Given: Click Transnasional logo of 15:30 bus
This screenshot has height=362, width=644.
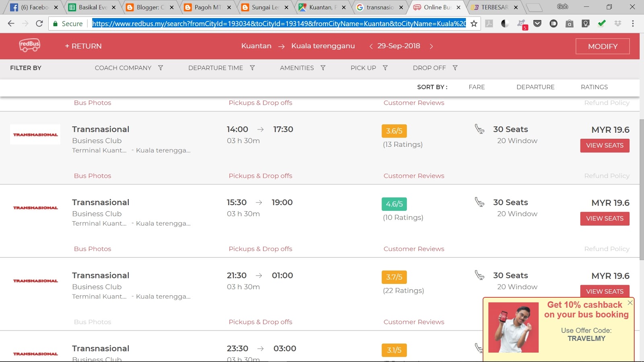Looking at the screenshot, I should (x=35, y=208).
